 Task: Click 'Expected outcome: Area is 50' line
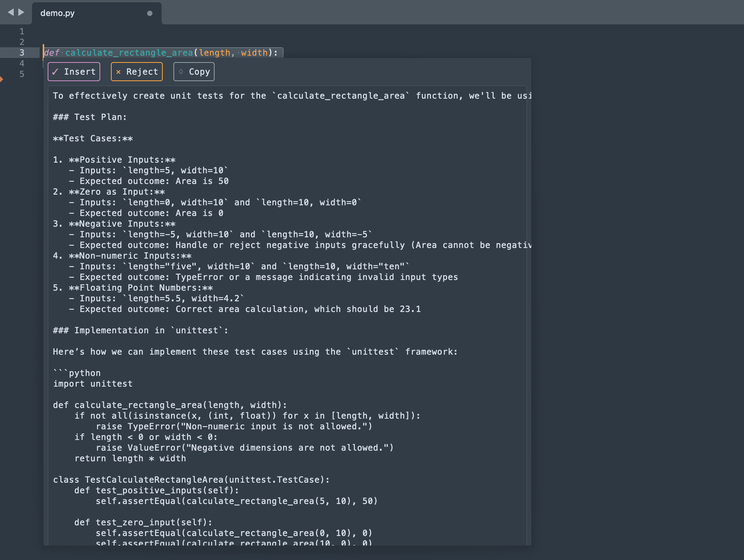pyautogui.click(x=149, y=181)
